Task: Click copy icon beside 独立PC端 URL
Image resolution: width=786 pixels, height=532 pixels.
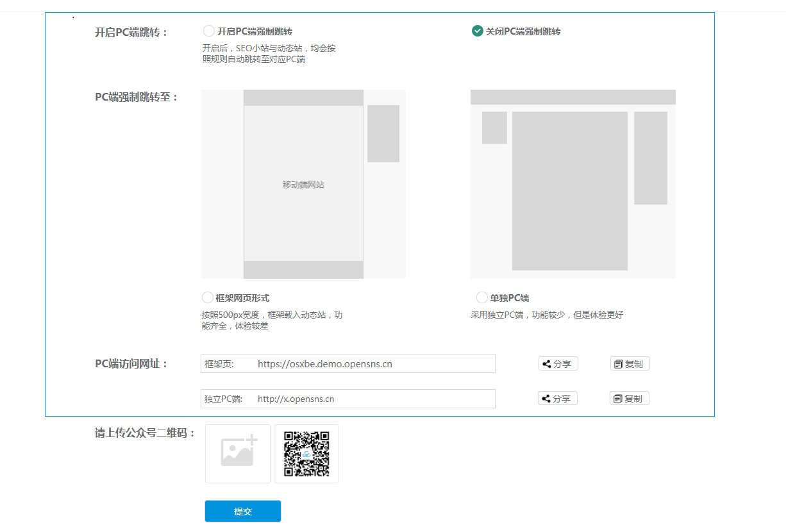Action: click(617, 399)
